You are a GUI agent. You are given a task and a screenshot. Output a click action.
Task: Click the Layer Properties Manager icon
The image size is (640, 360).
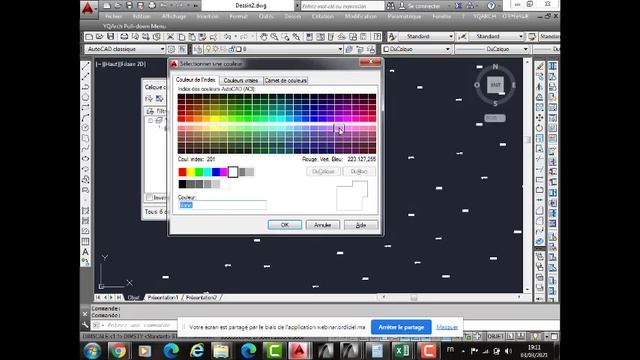click(x=198, y=49)
